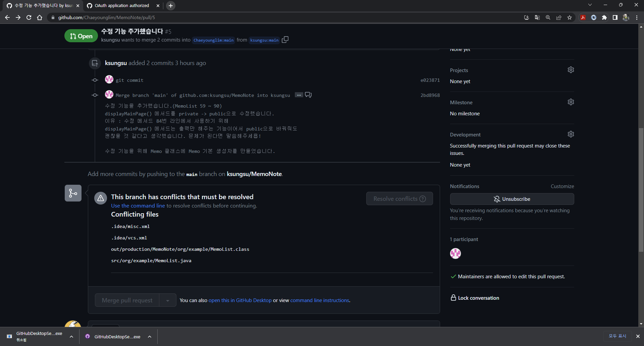Click the install app icon in address bar
Screen dimensions: 644x346
(x=527, y=17)
